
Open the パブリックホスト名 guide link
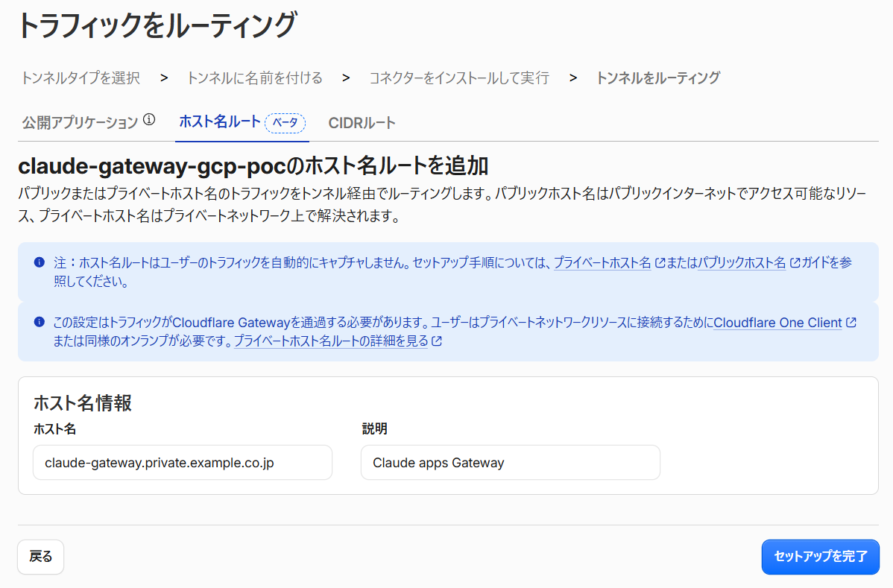tap(742, 262)
